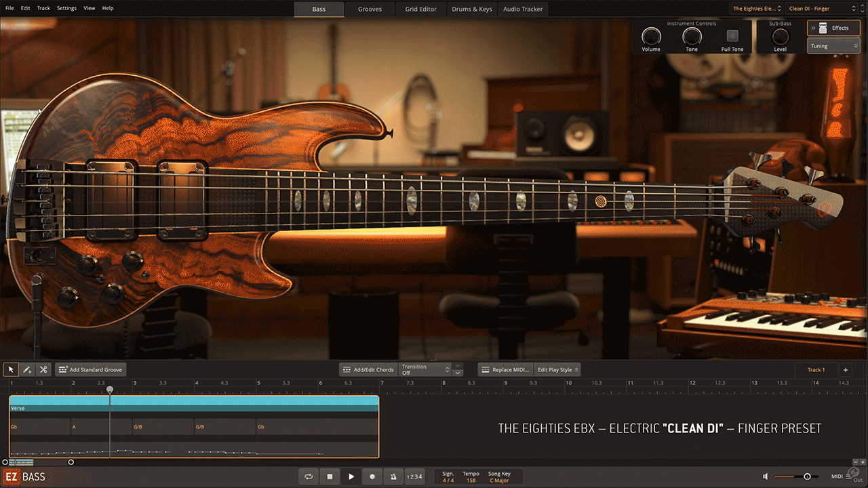Select the arrow pointer tool
The width and height of the screenshot is (868, 488).
tap(11, 369)
